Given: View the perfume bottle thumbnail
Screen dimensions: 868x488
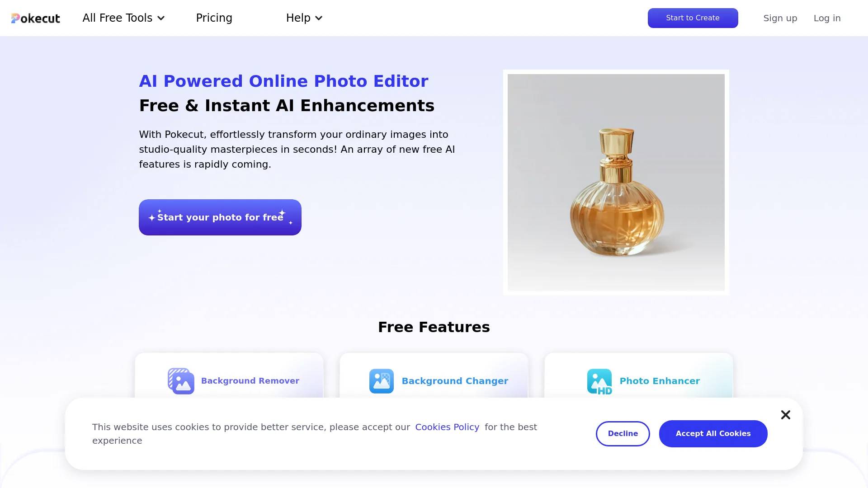Looking at the screenshot, I should click(x=616, y=182).
